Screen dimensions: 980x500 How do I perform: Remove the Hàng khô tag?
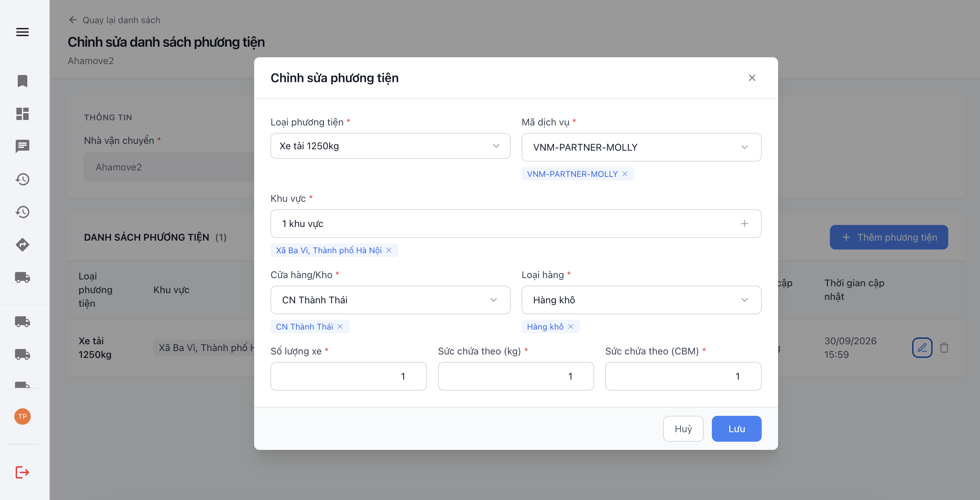pos(571,327)
